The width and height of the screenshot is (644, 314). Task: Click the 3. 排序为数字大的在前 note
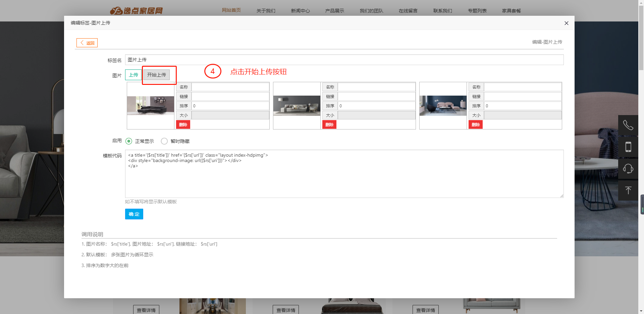105,265
